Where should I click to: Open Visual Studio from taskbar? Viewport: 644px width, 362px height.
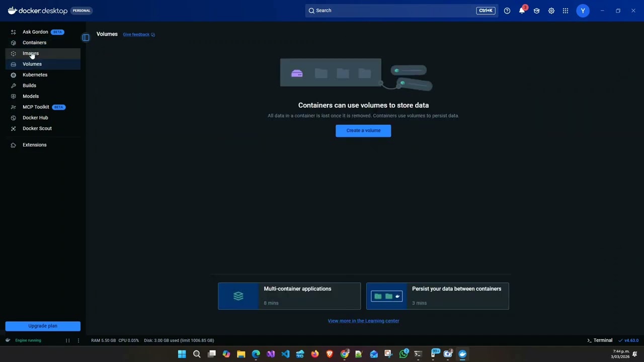tap(271, 354)
